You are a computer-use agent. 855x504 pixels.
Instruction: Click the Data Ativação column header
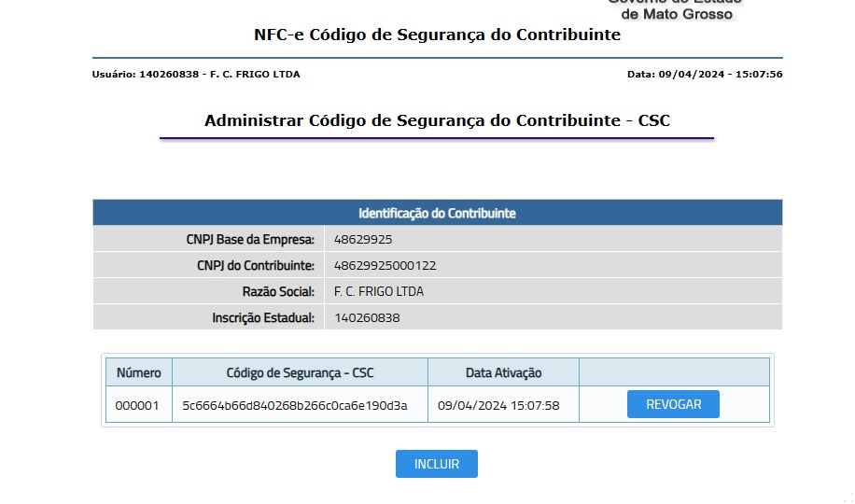(x=503, y=372)
